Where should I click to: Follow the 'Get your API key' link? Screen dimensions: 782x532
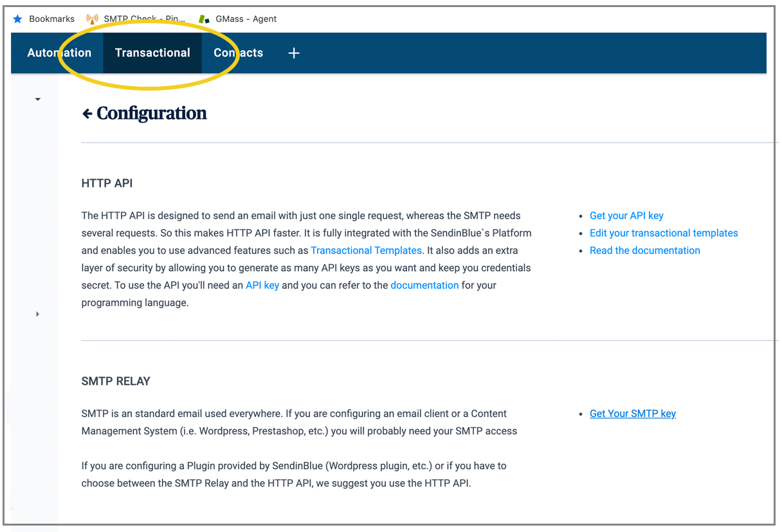(626, 216)
